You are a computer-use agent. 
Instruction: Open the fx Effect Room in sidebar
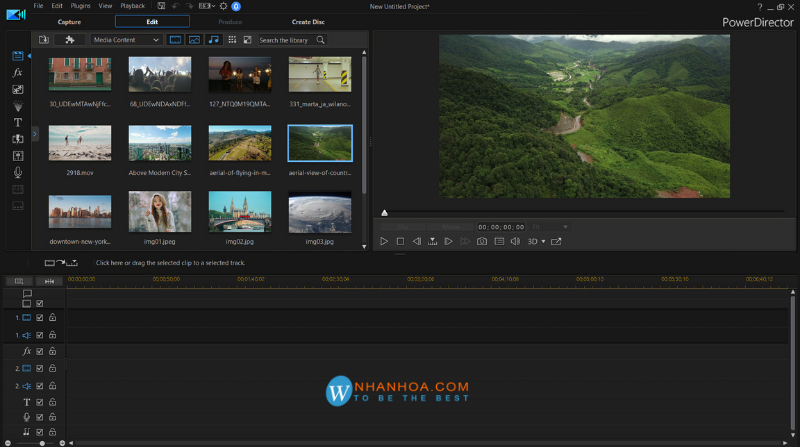pyautogui.click(x=17, y=72)
